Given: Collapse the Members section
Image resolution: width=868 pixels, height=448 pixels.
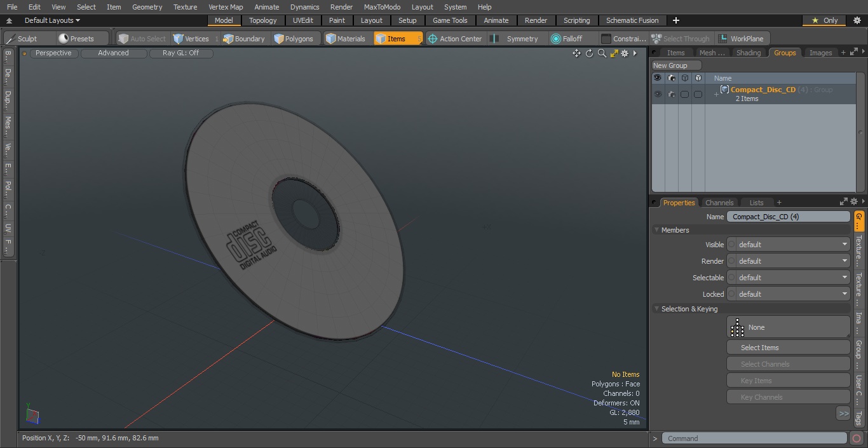Looking at the screenshot, I should pyautogui.click(x=657, y=230).
